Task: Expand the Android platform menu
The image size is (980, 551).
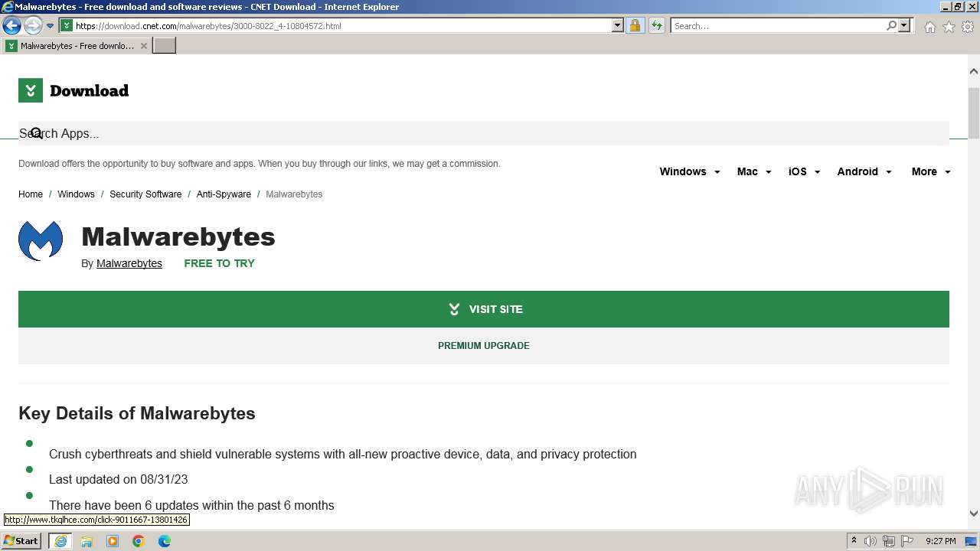Action: point(864,171)
